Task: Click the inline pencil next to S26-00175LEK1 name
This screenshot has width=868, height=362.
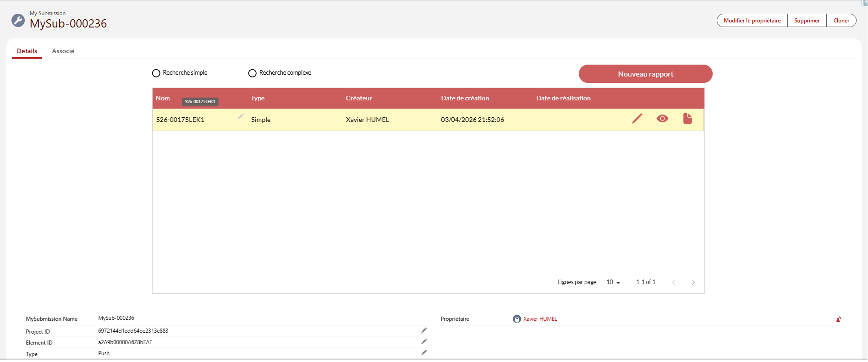Action: [241, 116]
